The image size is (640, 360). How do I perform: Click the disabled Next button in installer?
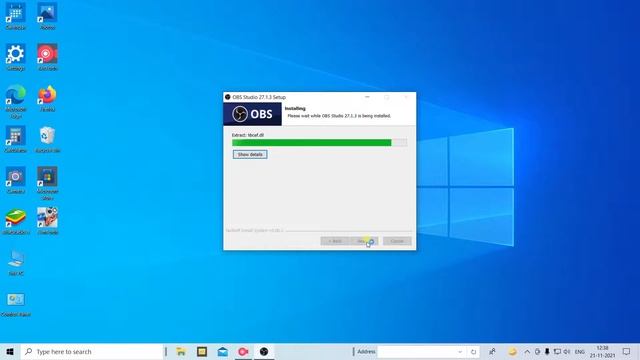[x=364, y=241]
